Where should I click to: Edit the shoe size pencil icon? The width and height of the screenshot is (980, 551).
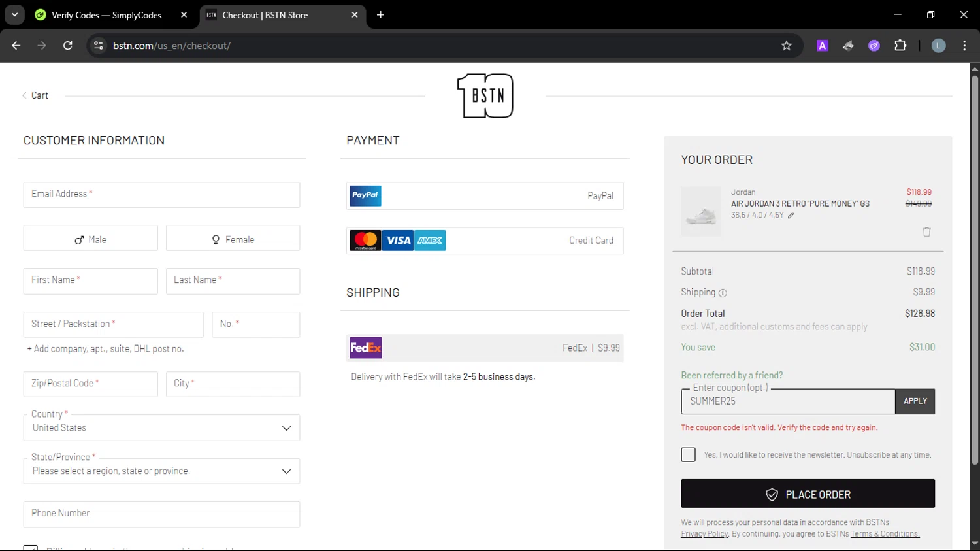pyautogui.click(x=791, y=216)
